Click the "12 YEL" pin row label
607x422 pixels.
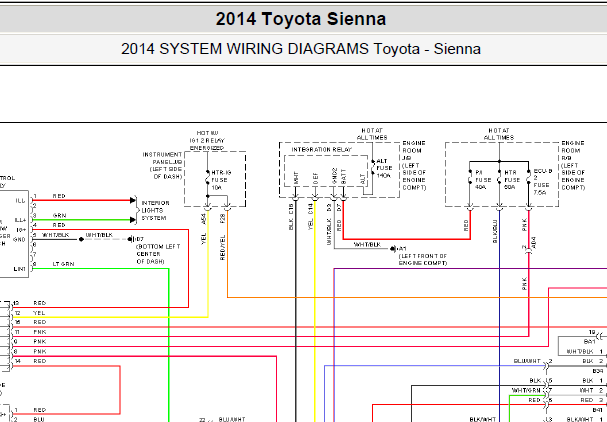click(x=30, y=313)
